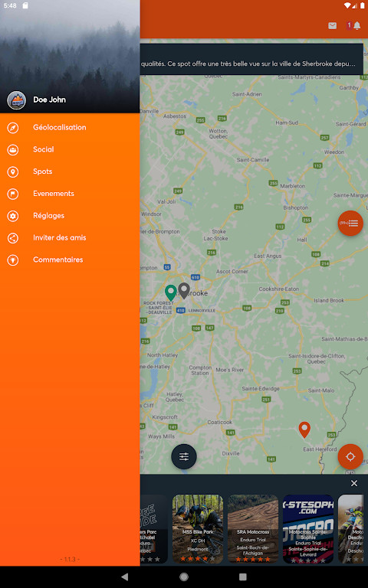368x588 pixels.
Task: Choose Inviter des amis entry
Action: 70,238
